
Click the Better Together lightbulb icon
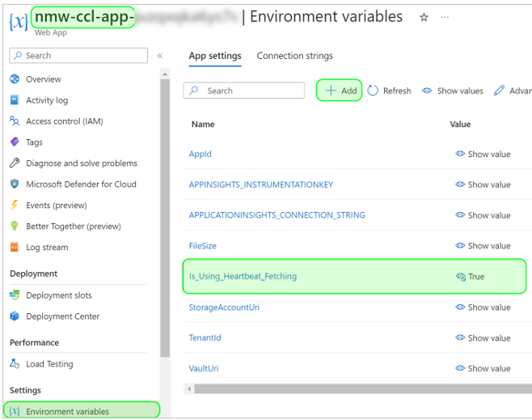click(15, 226)
